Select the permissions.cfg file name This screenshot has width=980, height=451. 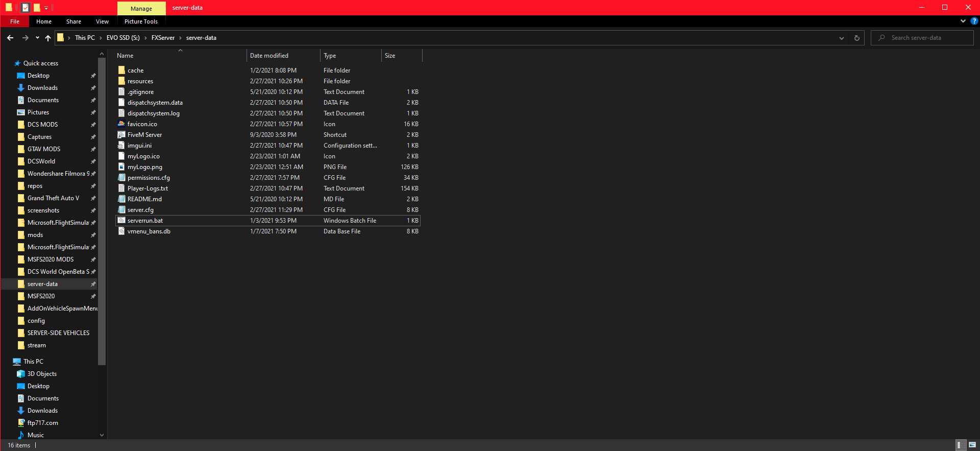pos(149,178)
